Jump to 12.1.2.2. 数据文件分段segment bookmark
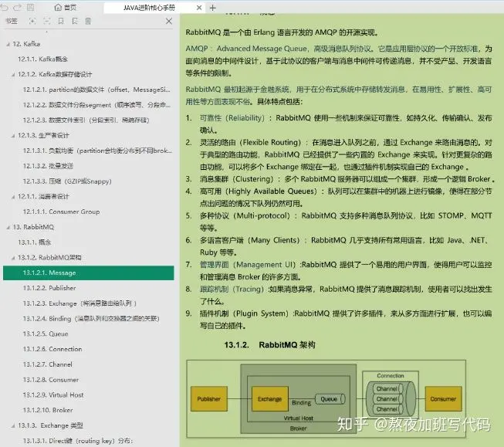This screenshot has height=447, width=504. 96,105
